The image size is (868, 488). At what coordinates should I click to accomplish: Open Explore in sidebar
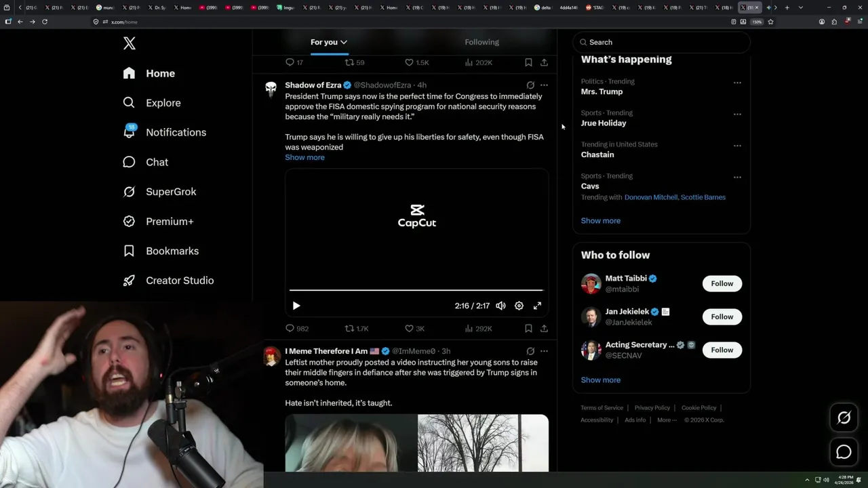152,103
